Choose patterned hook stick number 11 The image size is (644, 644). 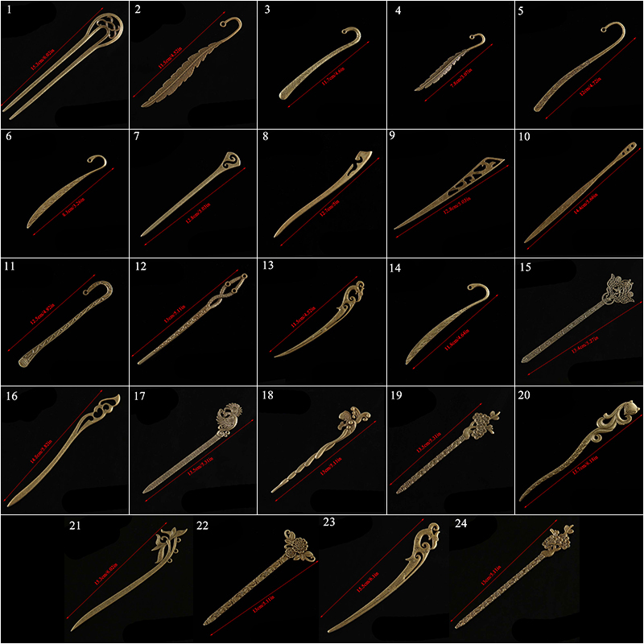point(65,322)
